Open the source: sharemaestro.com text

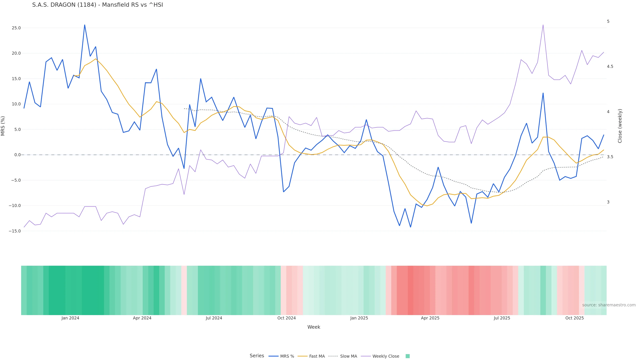(609, 305)
